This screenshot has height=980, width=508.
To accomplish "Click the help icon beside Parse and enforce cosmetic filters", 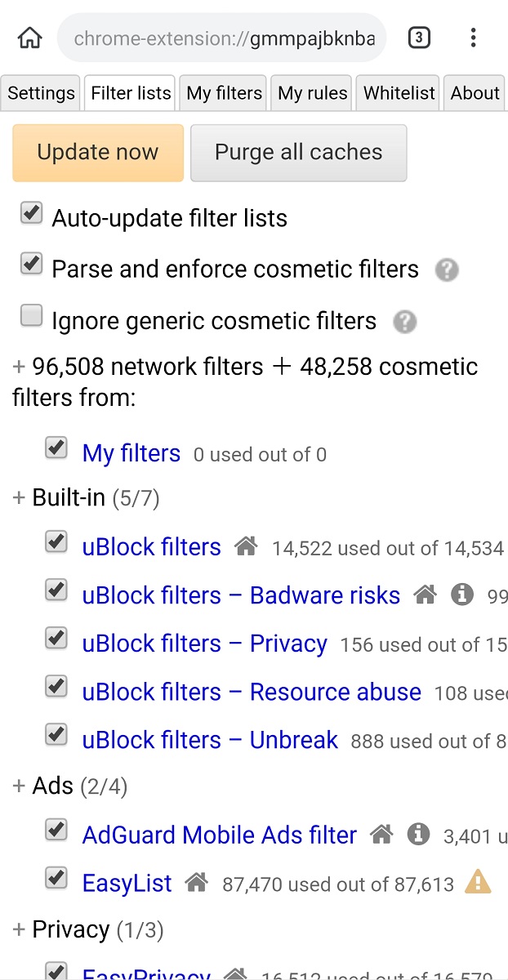I will [447, 270].
